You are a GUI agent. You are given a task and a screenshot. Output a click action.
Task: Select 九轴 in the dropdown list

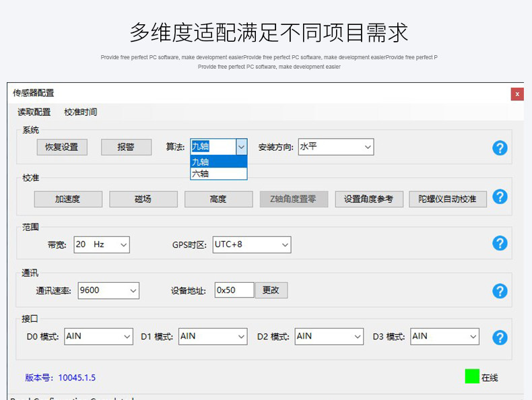coord(218,162)
